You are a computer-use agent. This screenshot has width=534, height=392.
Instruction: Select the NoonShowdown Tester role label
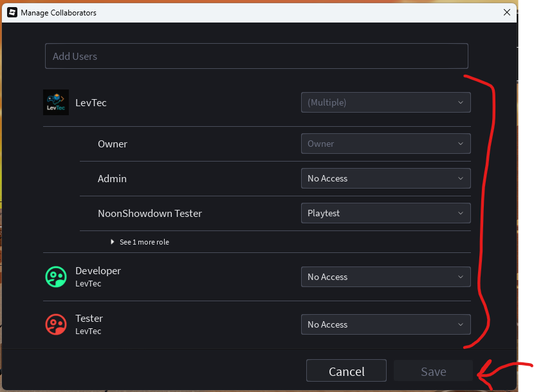pyautogui.click(x=150, y=214)
